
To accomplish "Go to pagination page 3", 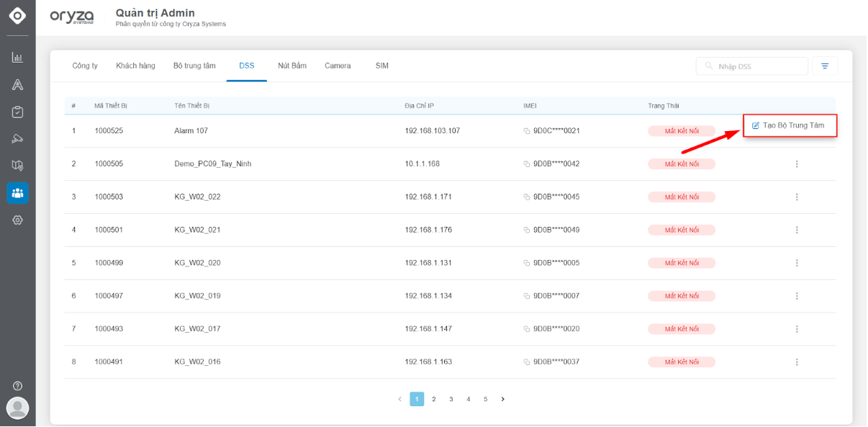I will [451, 399].
